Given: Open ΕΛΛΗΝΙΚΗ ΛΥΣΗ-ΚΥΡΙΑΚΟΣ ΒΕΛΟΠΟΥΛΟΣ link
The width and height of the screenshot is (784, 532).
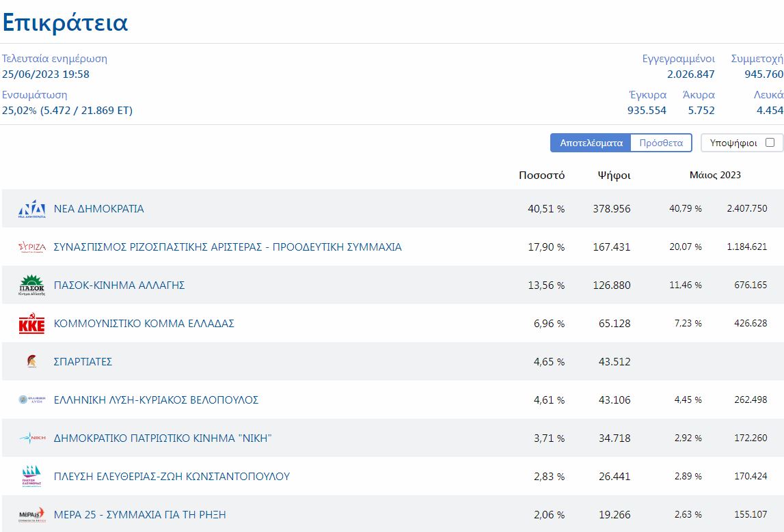Looking at the screenshot, I should (x=156, y=400).
